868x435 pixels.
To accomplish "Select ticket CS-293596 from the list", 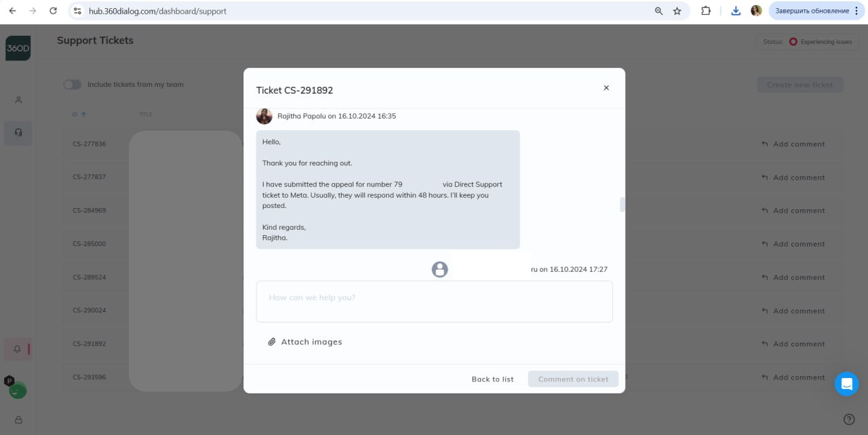I will click(89, 377).
